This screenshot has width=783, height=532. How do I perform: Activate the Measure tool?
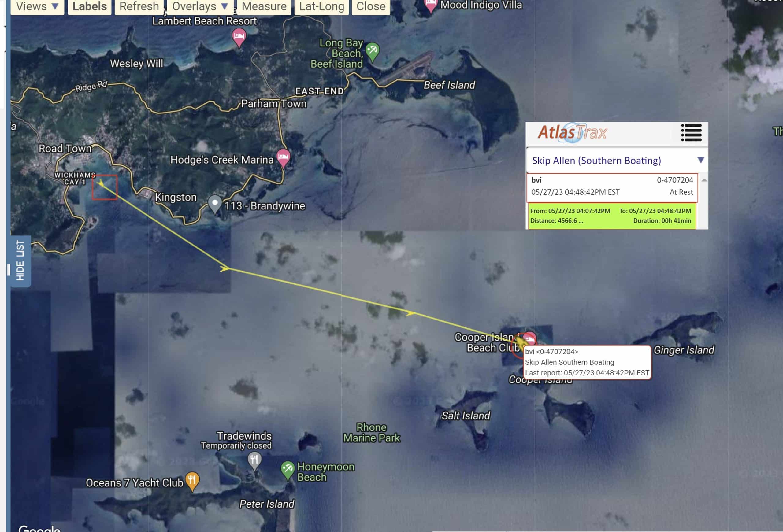[x=264, y=6]
